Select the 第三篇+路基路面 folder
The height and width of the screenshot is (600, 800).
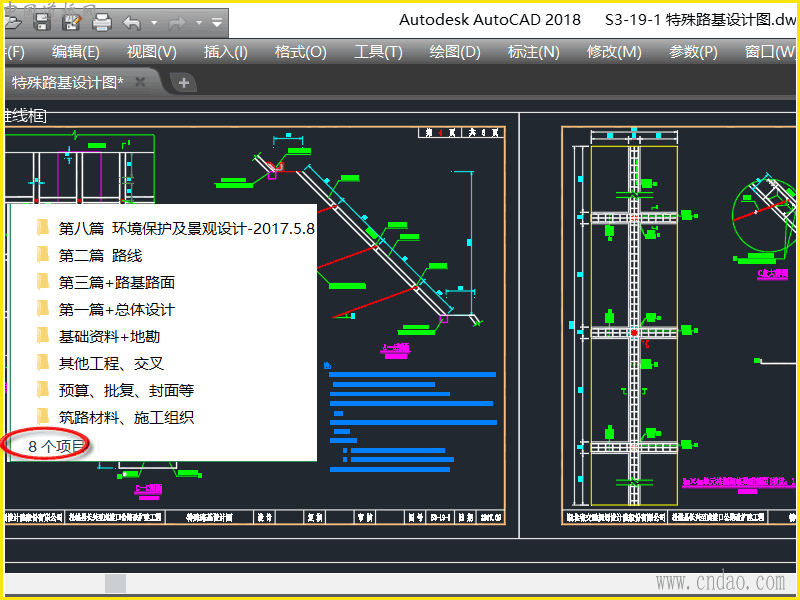click(116, 282)
